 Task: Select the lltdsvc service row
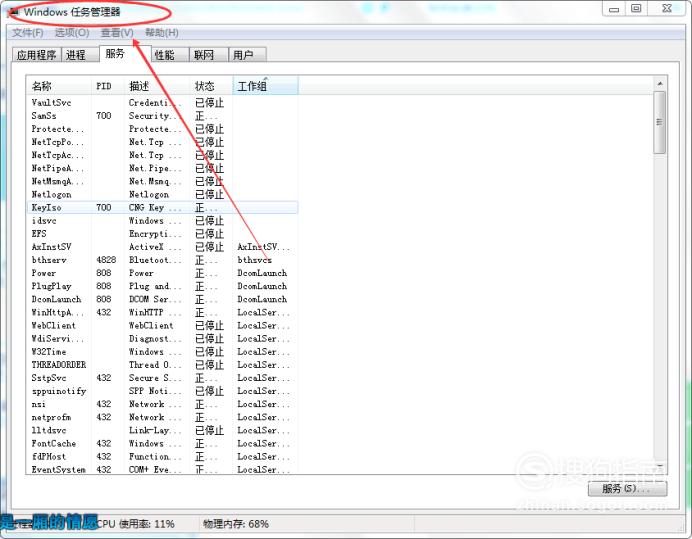162,430
